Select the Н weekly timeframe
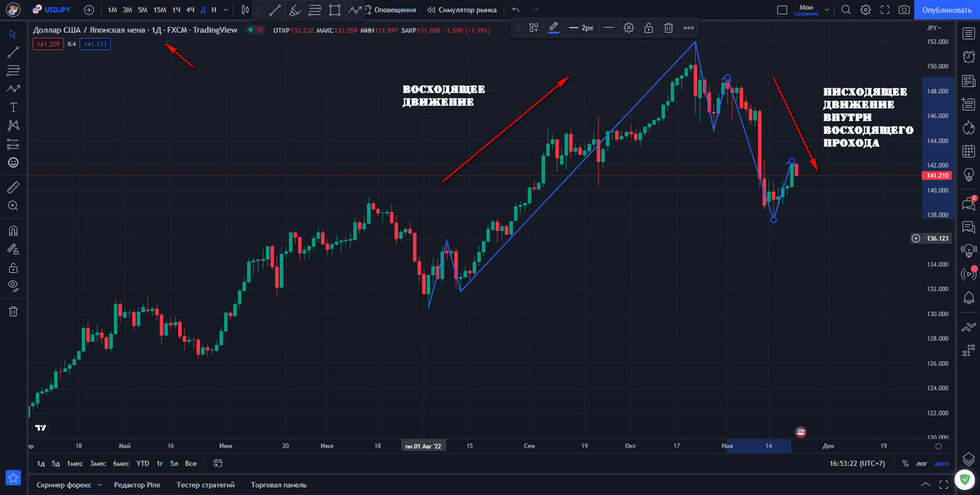 pos(214,10)
